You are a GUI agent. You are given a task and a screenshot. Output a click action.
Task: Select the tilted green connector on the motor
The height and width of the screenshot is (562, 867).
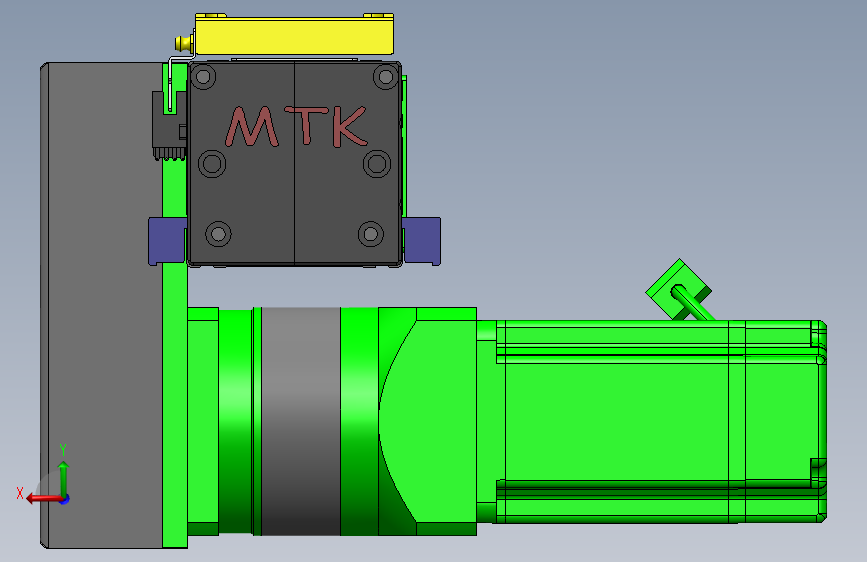(x=679, y=290)
